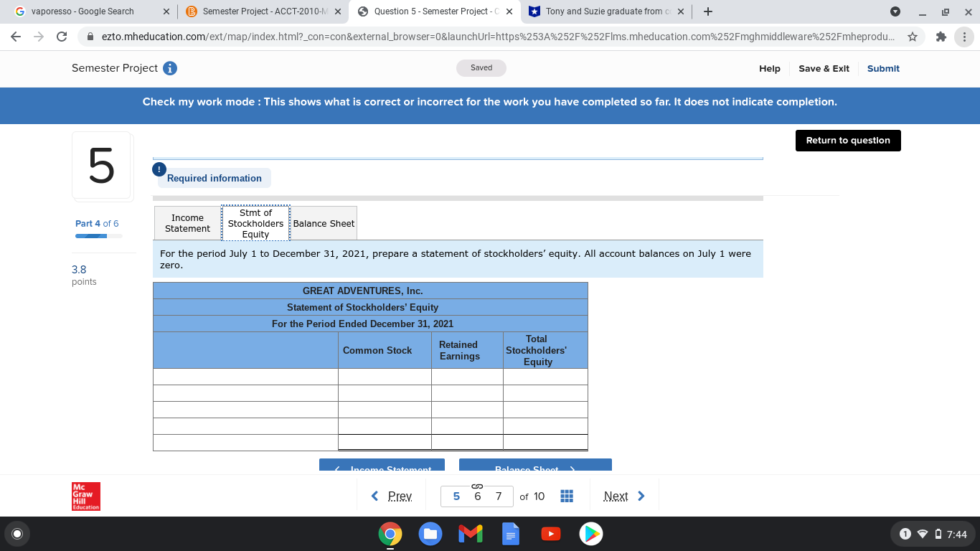Click the Semester Project info icon
The height and width of the screenshot is (551, 980).
(x=169, y=67)
